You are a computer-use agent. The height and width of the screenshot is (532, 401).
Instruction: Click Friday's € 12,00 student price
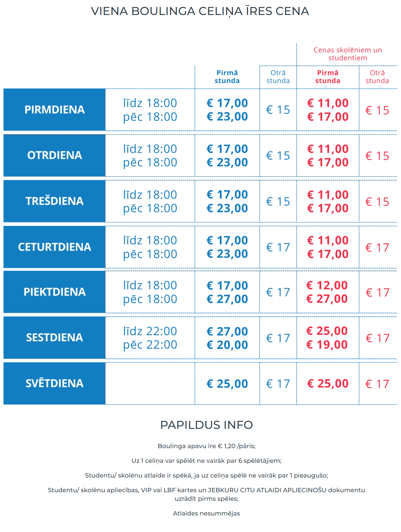(327, 285)
